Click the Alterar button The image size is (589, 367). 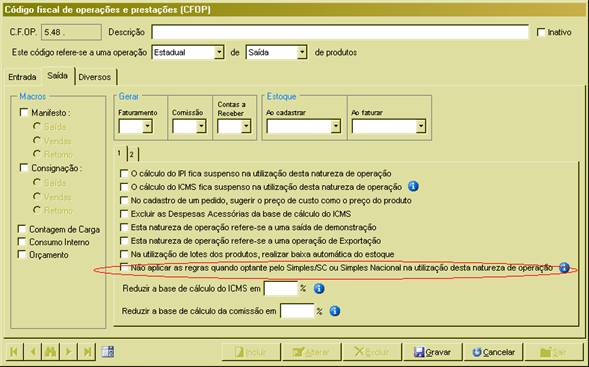312,352
